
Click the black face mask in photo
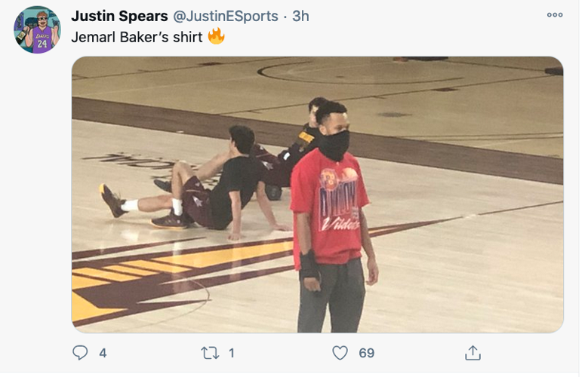(x=334, y=143)
